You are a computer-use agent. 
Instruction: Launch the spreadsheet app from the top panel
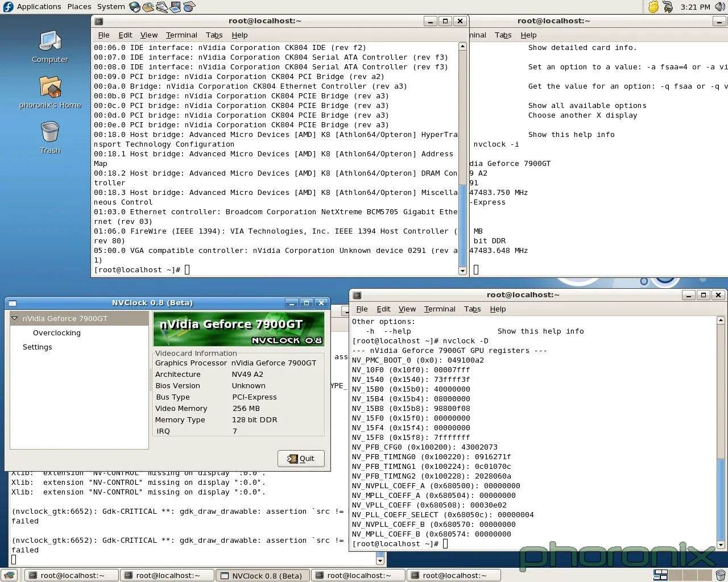tap(189, 7)
